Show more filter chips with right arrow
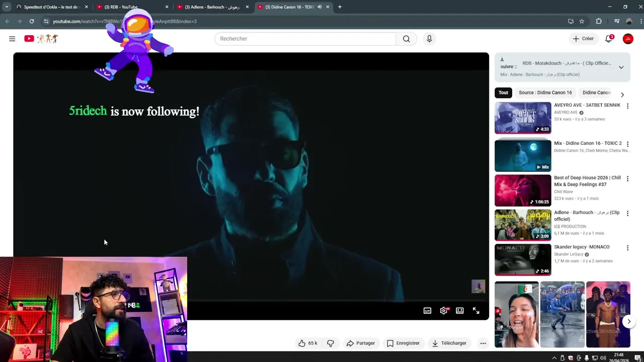This screenshot has height=362, width=644. [x=622, y=95]
